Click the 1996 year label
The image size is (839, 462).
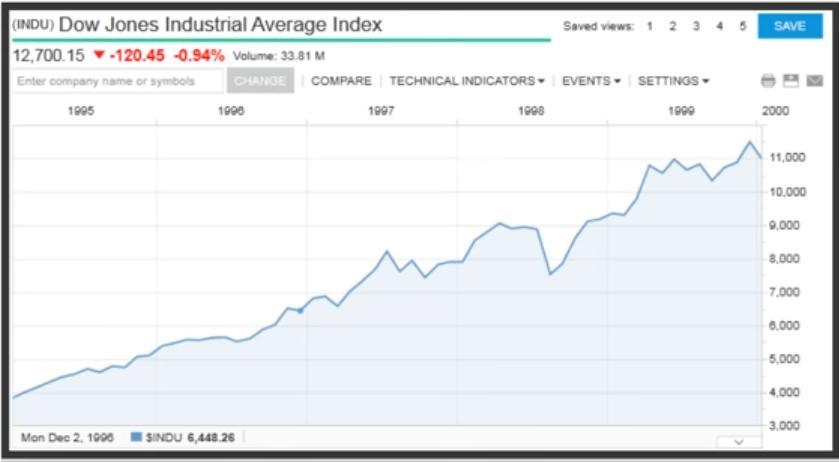pos(231,111)
